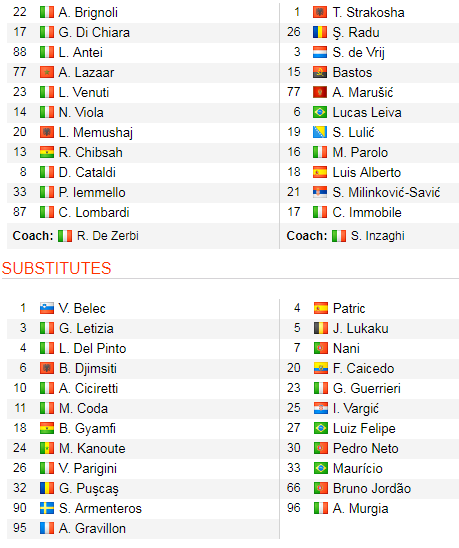
Task: Click the SUBSTITUTES heading
Action: point(56,268)
